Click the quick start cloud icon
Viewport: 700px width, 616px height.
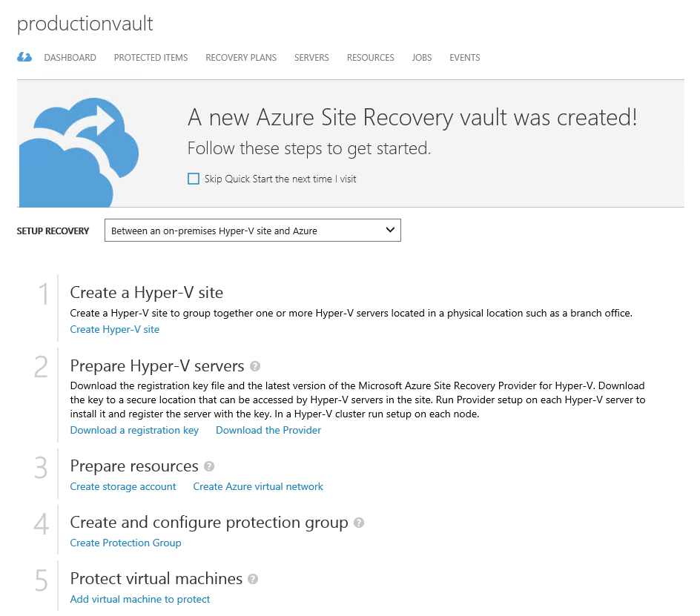tap(24, 57)
